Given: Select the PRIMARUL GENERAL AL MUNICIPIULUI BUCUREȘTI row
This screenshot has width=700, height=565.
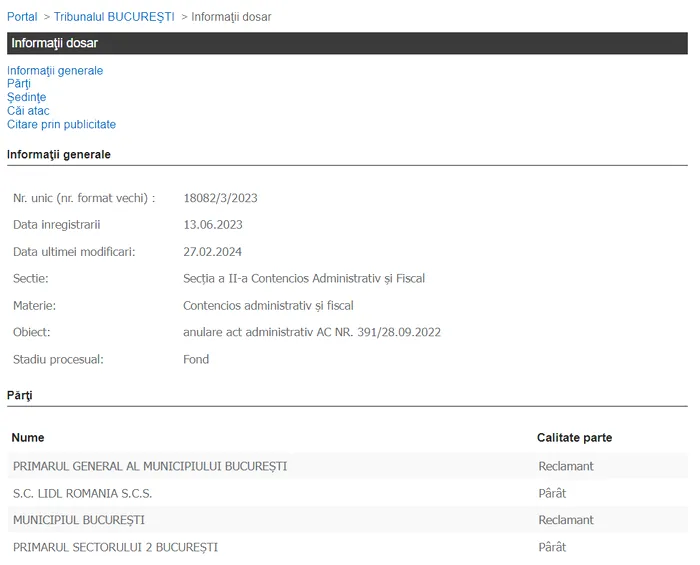Looking at the screenshot, I should click(x=150, y=466).
